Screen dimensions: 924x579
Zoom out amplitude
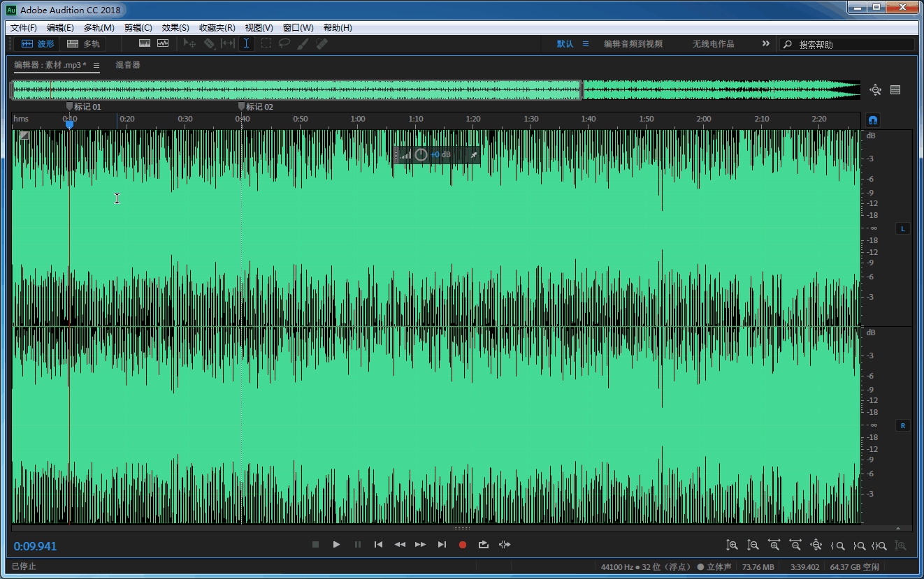point(753,545)
